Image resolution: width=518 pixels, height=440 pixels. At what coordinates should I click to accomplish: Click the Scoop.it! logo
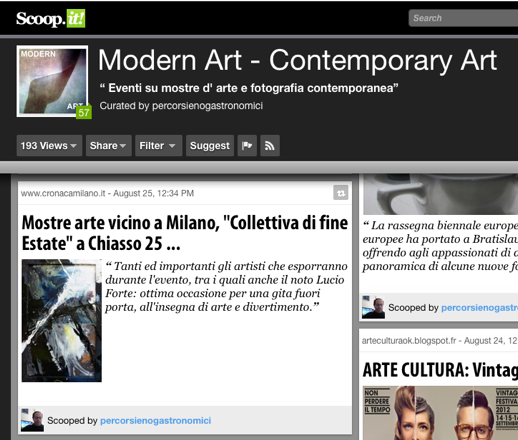point(51,18)
